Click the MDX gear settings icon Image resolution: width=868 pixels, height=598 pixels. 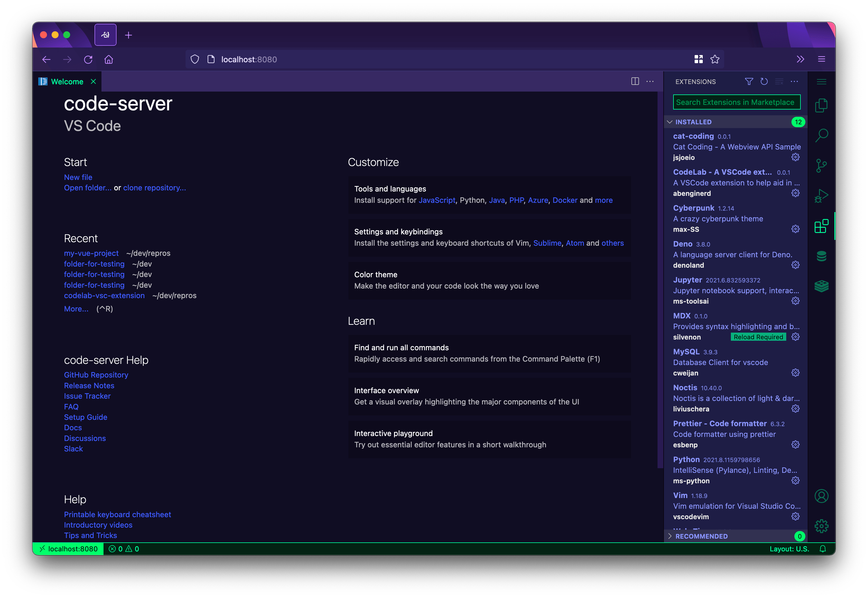797,337
